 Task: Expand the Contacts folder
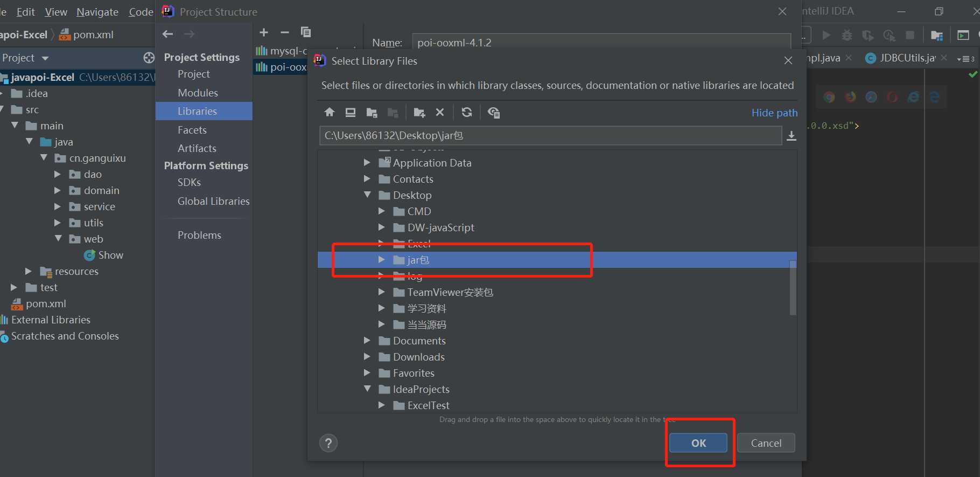click(x=367, y=178)
